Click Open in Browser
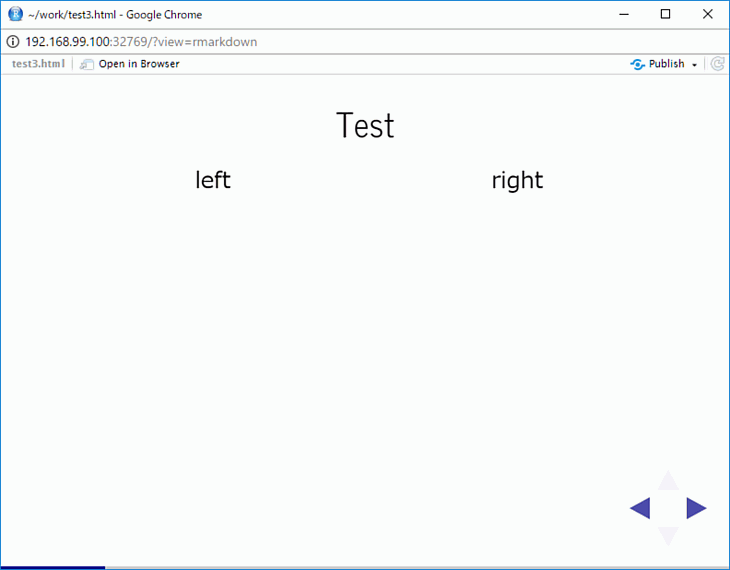This screenshot has height=570, width=730. tap(129, 64)
